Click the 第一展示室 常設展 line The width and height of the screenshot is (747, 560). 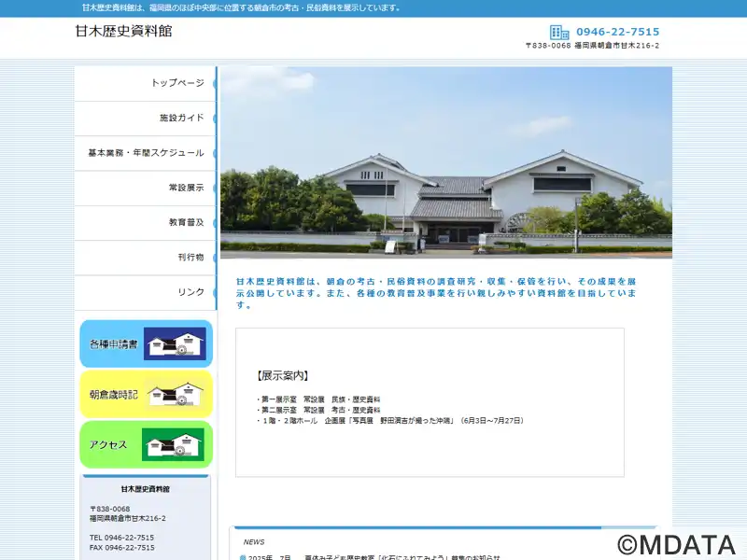tap(318, 399)
